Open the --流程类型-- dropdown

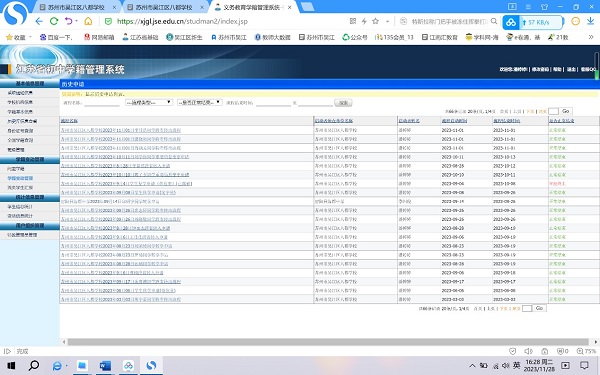pos(148,103)
